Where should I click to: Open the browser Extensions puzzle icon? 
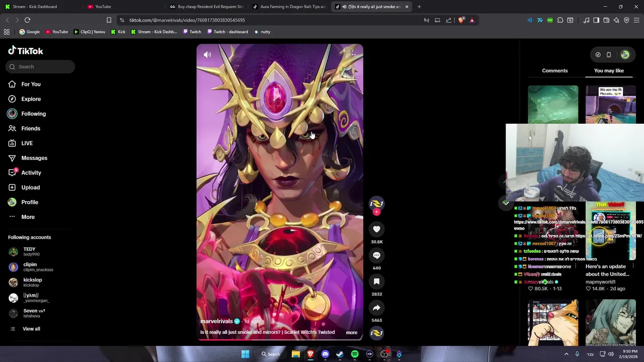coord(560,20)
